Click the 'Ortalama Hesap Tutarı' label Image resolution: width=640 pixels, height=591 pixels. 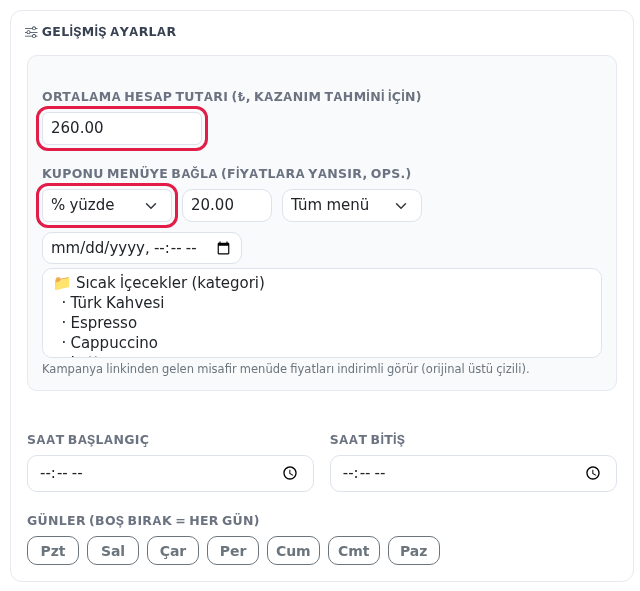click(231, 97)
